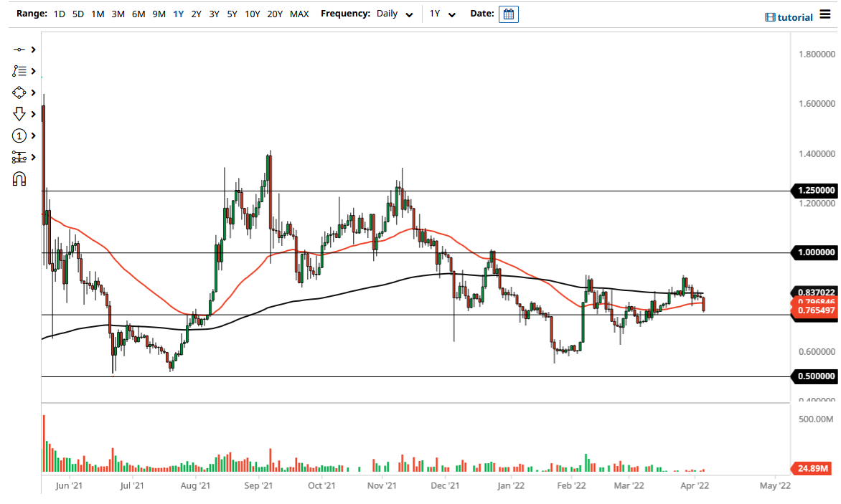Image resolution: width=841 pixels, height=504 pixels.
Task: Select the MAX range option
Action: [299, 13]
